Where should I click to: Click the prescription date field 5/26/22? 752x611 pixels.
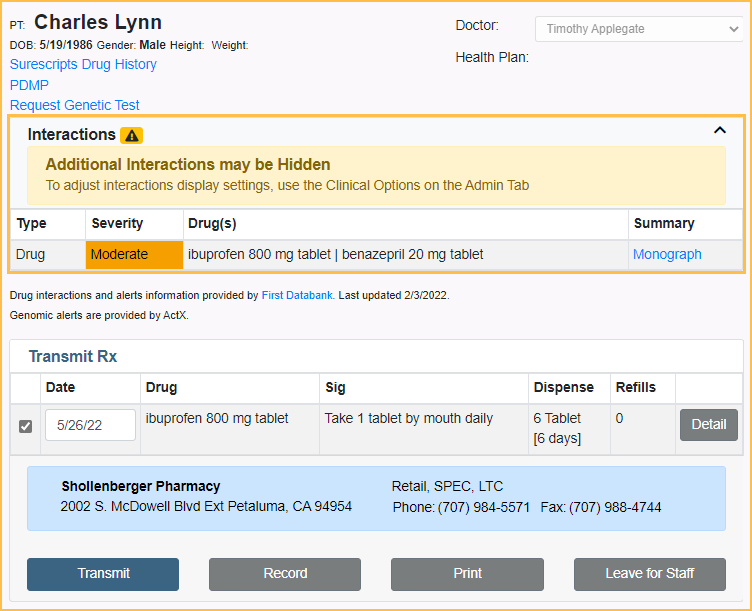tap(90, 425)
